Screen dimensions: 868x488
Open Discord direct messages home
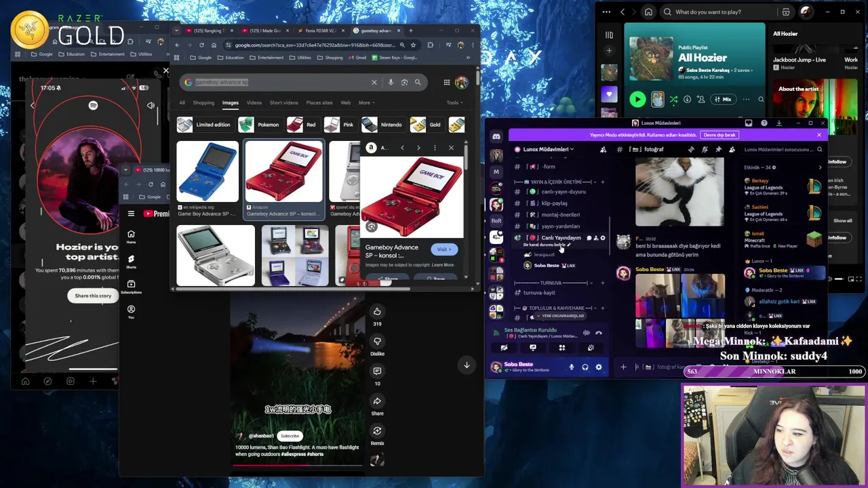click(x=496, y=136)
